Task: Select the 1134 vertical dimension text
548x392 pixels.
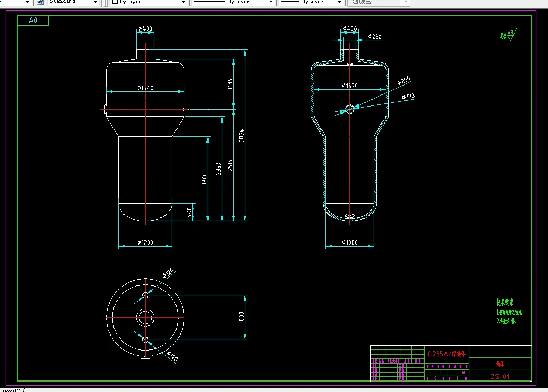Action: tap(230, 84)
